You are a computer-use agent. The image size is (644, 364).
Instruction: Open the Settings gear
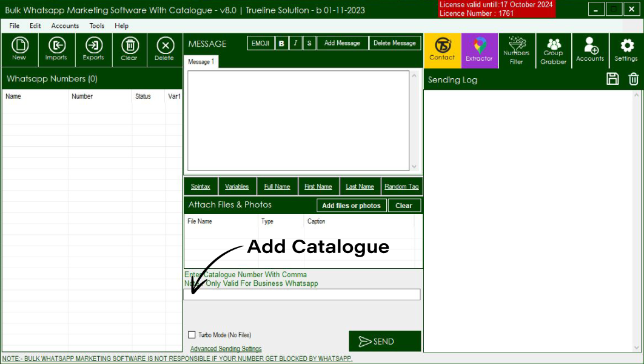[626, 50]
